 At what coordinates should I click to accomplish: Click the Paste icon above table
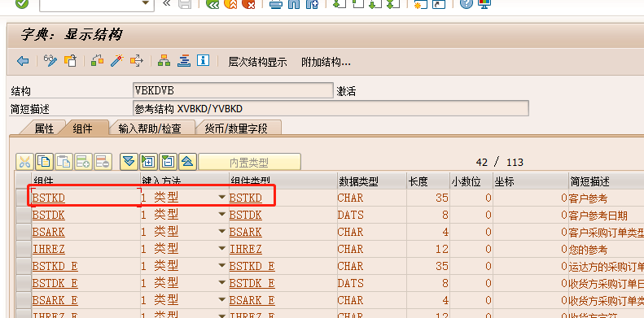coord(64,162)
